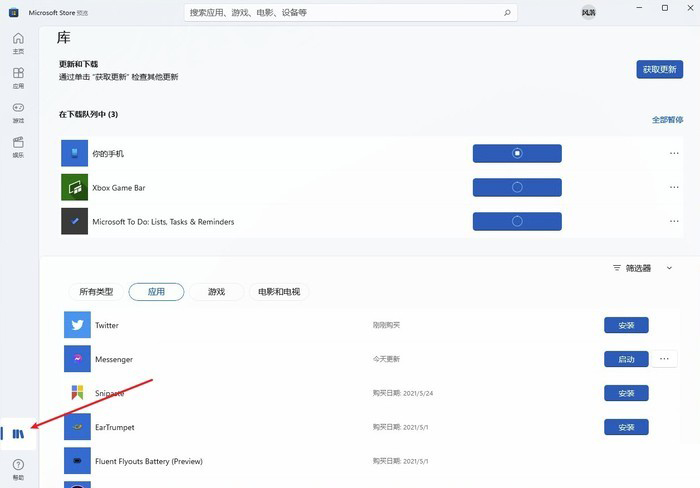Open more options for Xbox Game Bar
Screen dimensions: 700x488
pyautogui.click(x=674, y=187)
